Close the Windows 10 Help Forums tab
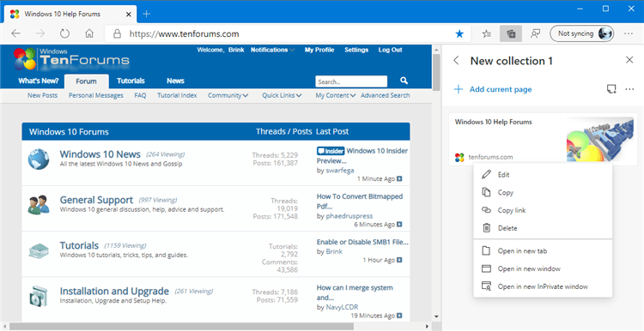644x331 pixels. [129, 14]
